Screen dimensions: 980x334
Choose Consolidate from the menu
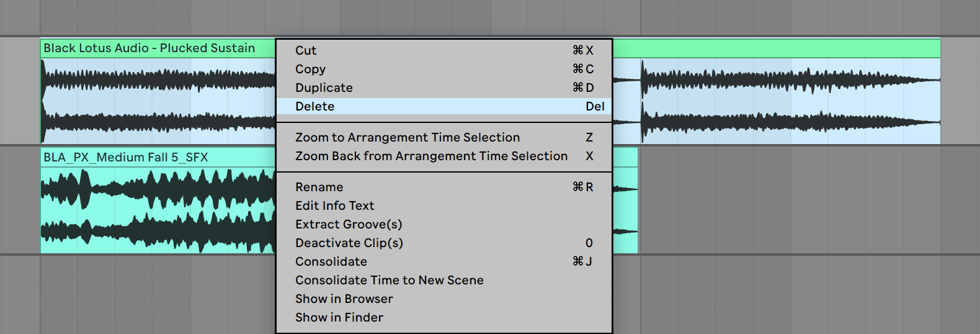click(444, 261)
